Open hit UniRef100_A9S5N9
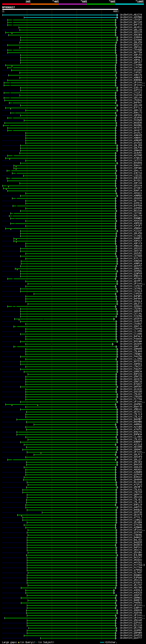The image size is (146, 644). point(131,17)
